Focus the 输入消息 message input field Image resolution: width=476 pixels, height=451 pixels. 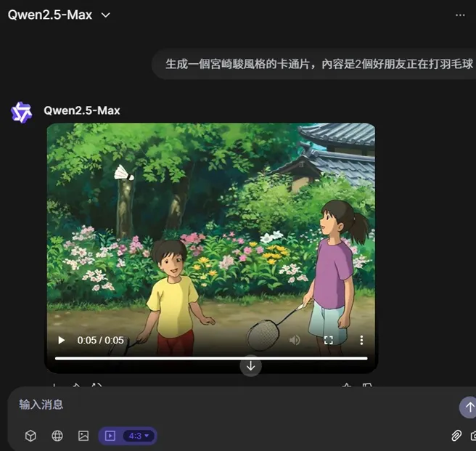pos(234,405)
